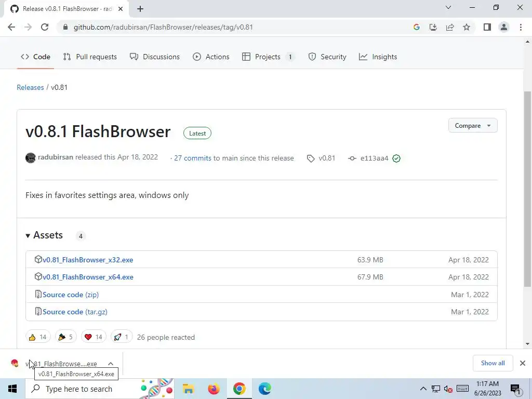Collapse the Assets section triangle
The image size is (532, 399).
tap(28, 235)
